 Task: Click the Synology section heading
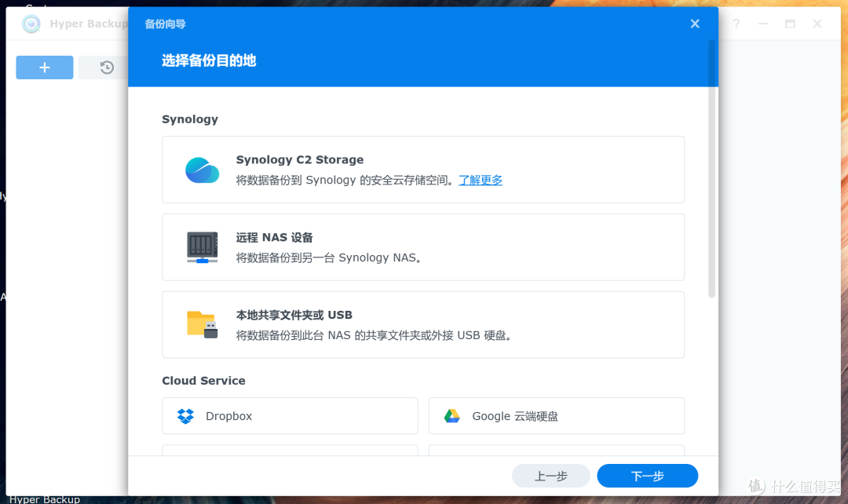point(190,119)
